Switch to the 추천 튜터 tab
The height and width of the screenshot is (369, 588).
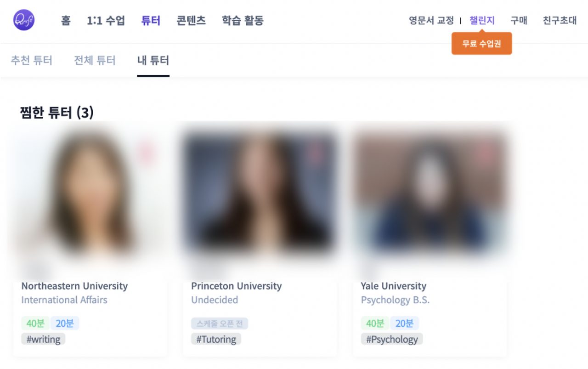pyautogui.click(x=32, y=60)
